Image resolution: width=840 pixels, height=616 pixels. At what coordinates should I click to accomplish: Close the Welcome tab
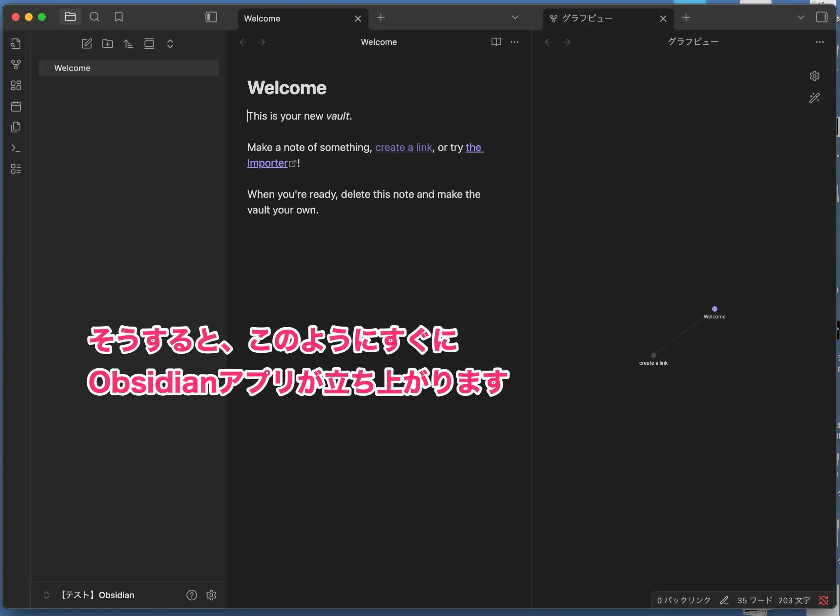click(358, 19)
